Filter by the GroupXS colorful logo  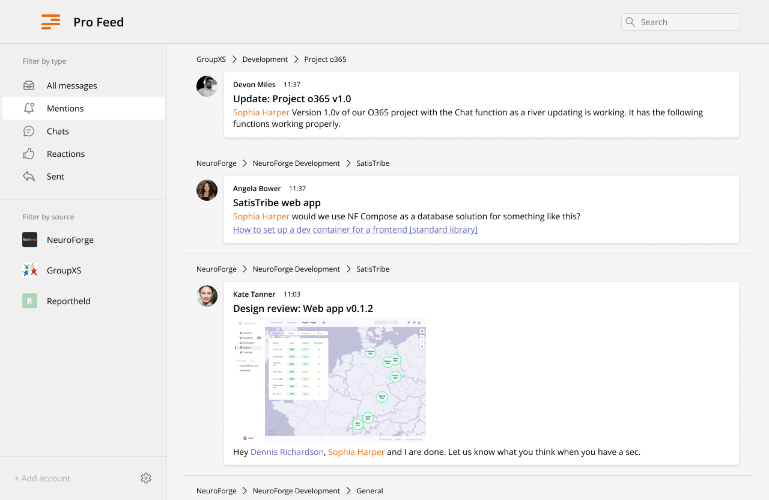29,270
